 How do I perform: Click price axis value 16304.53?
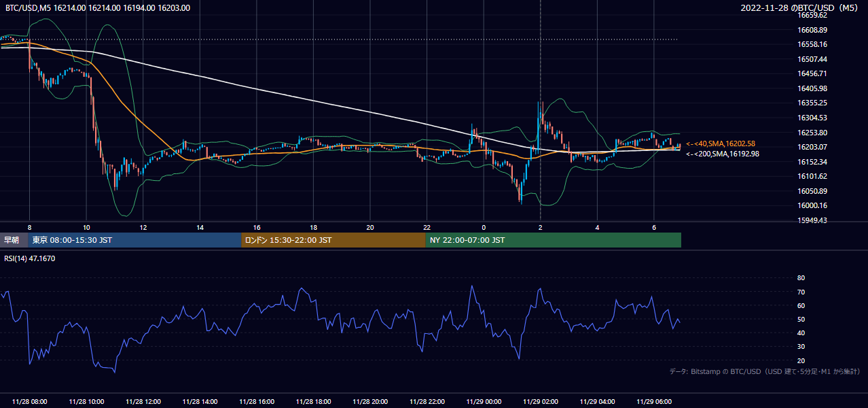[x=814, y=118]
